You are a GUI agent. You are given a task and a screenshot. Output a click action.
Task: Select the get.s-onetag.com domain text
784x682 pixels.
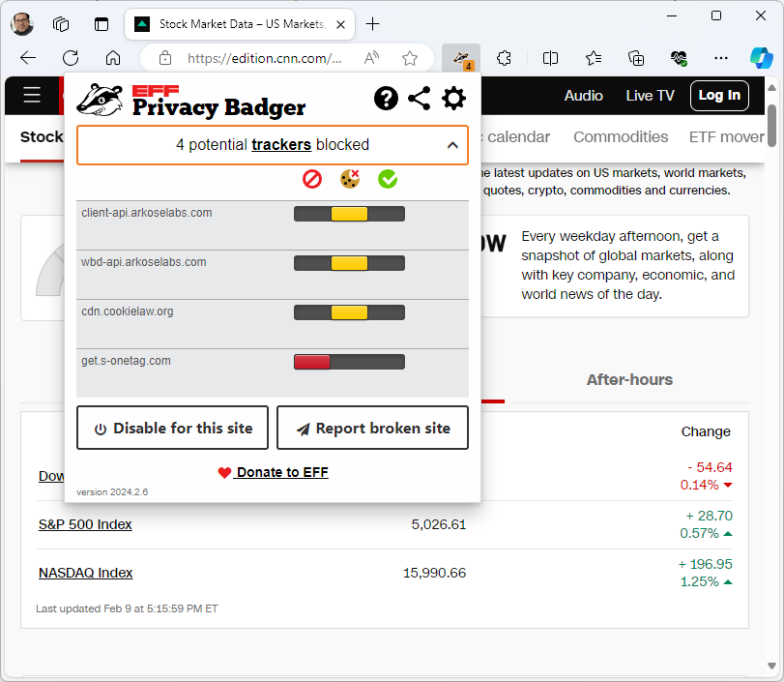[x=126, y=361]
